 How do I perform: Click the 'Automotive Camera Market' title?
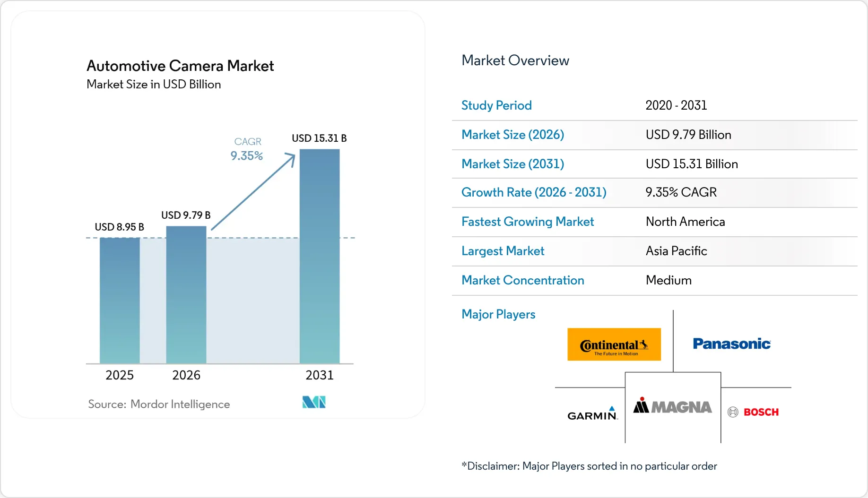click(x=180, y=66)
